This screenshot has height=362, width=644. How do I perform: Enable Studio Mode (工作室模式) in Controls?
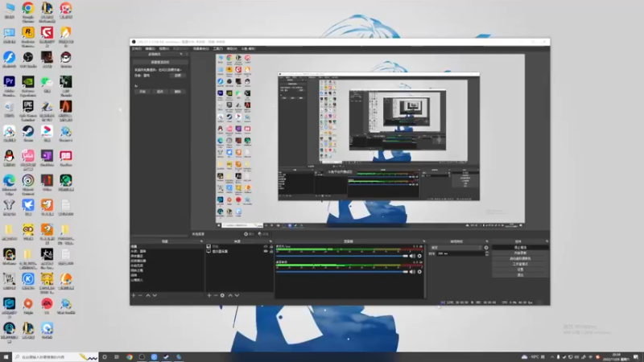pyautogui.click(x=520, y=264)
